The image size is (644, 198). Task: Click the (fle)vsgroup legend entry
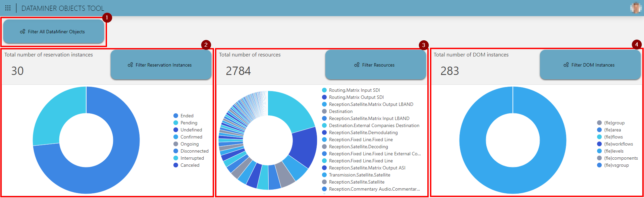pos(613,165)
